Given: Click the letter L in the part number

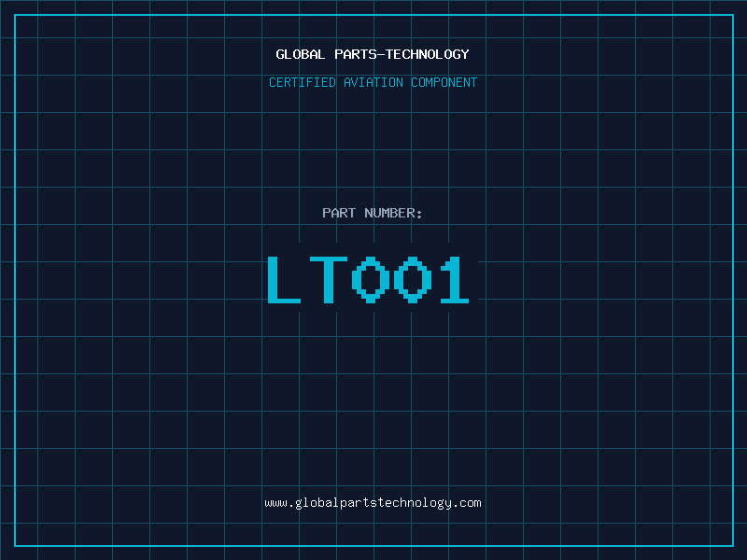Looking at the screenshot, I should 284,280.
